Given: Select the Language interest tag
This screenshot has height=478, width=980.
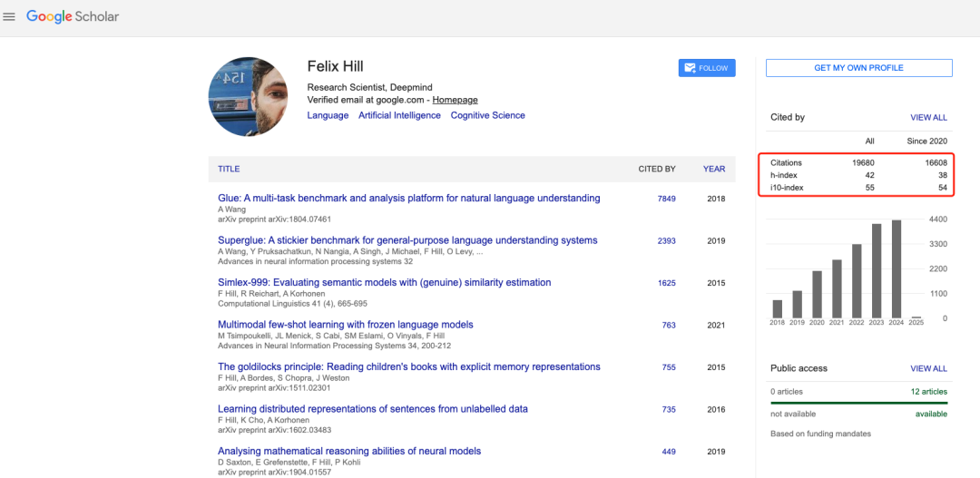Looking at the screenshot, I should click(328, 115).
